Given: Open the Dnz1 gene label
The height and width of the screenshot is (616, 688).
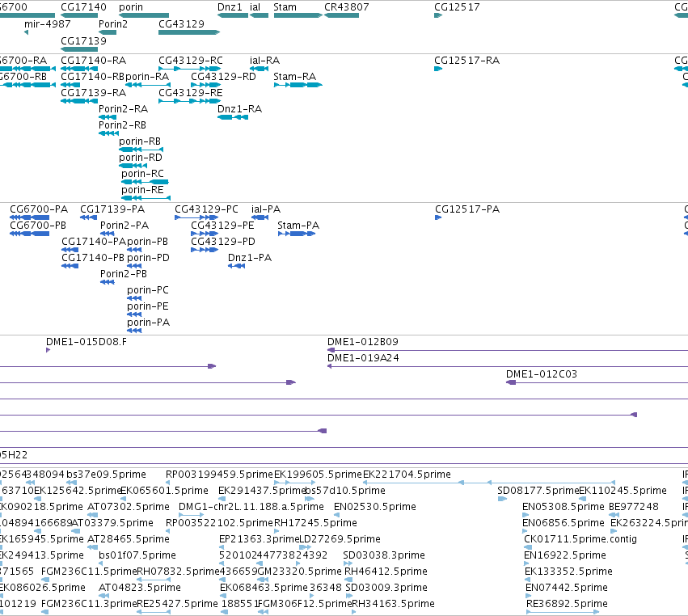Looking at the screenshot, I should click(230, 7).
